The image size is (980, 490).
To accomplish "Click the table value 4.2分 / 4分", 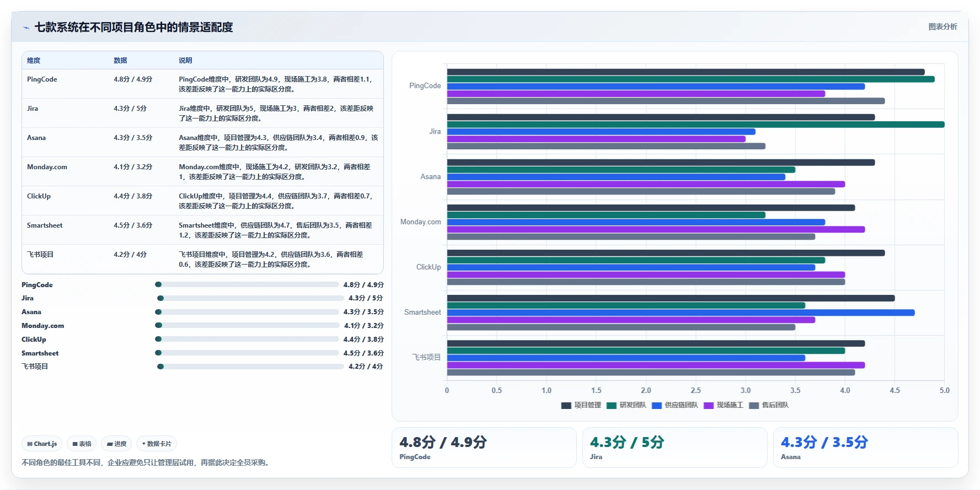I will pos(130,255).
